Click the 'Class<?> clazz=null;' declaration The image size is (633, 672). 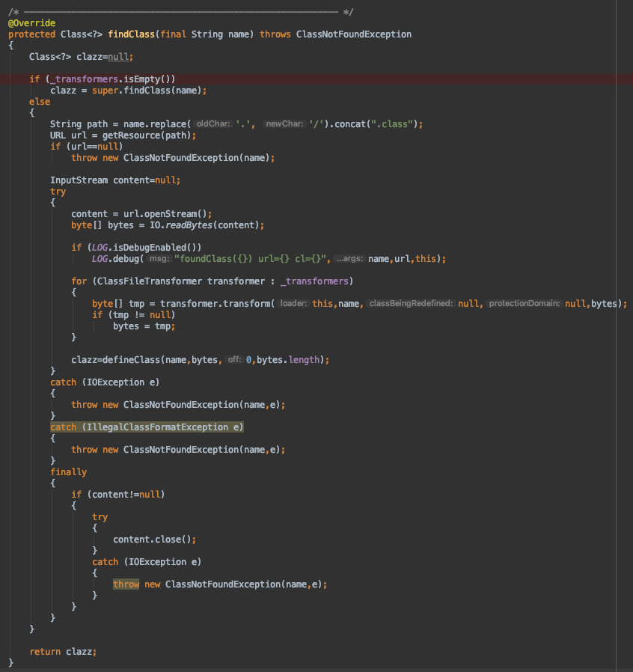[81, 57]
